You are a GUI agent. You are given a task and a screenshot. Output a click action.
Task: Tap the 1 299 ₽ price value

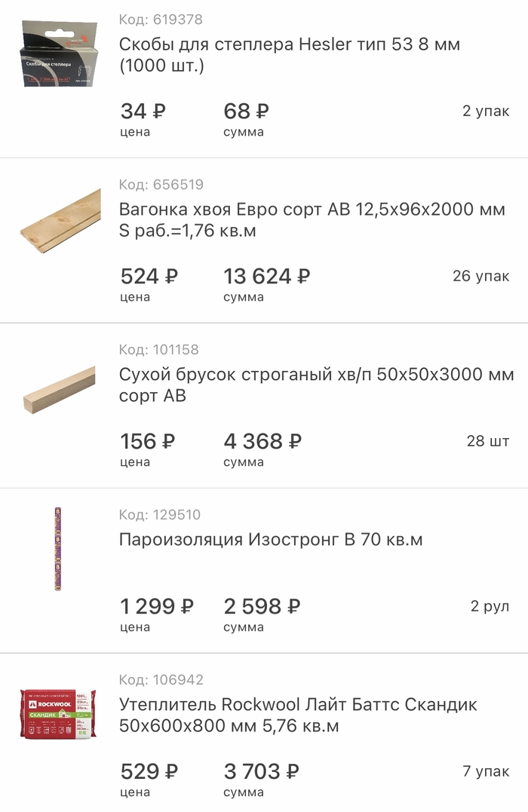click(x=157, y=606)
